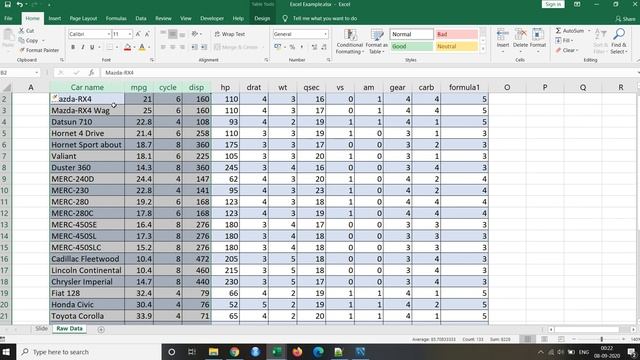Open the General number format dropdown
The height and width of the screenshot is (360, 640).
(325, 34)
